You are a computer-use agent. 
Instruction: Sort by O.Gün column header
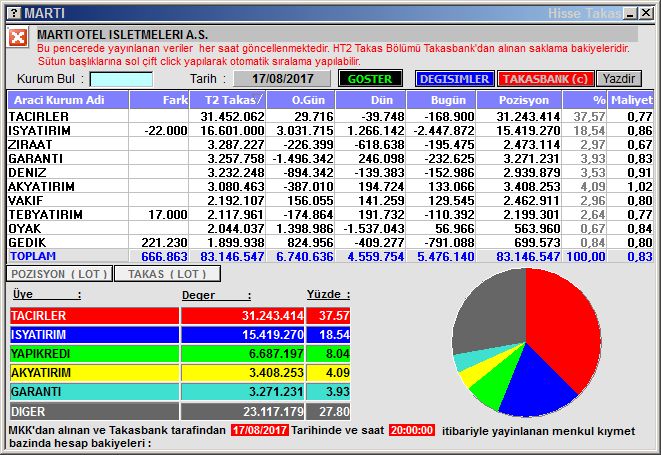click(x=301, y=100)
